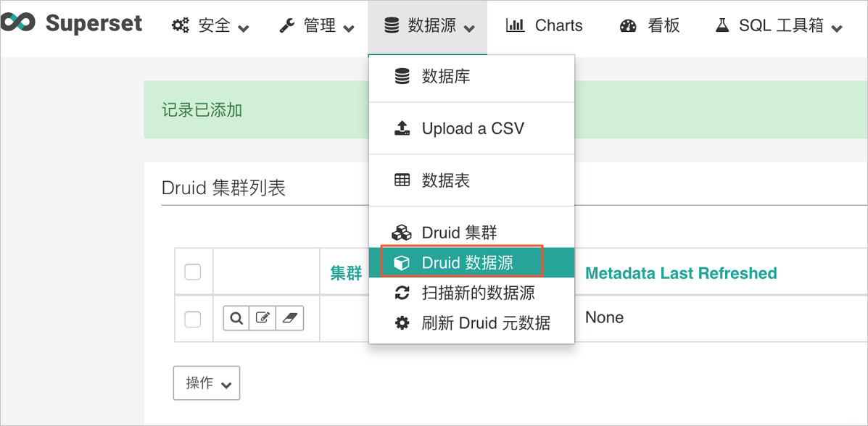Expand the SQL 工具箱 dropdown
This screenshot has width=868, height=426.
pos(778,25)
